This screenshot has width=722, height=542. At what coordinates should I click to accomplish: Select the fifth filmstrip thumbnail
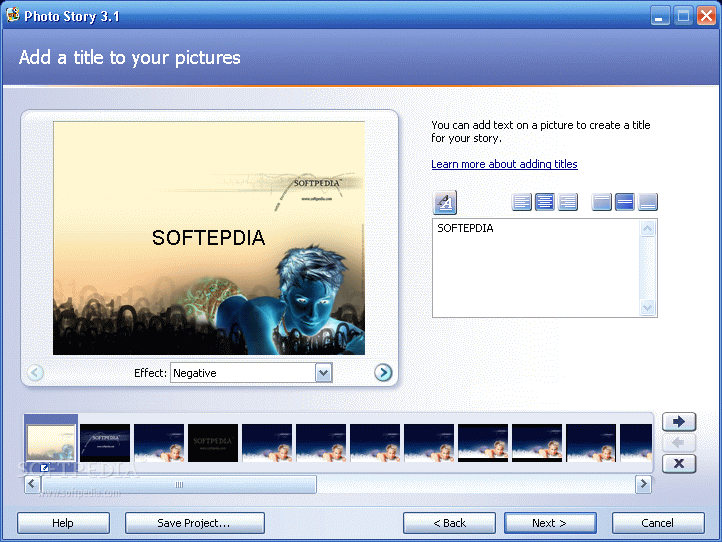coord(267,443)
